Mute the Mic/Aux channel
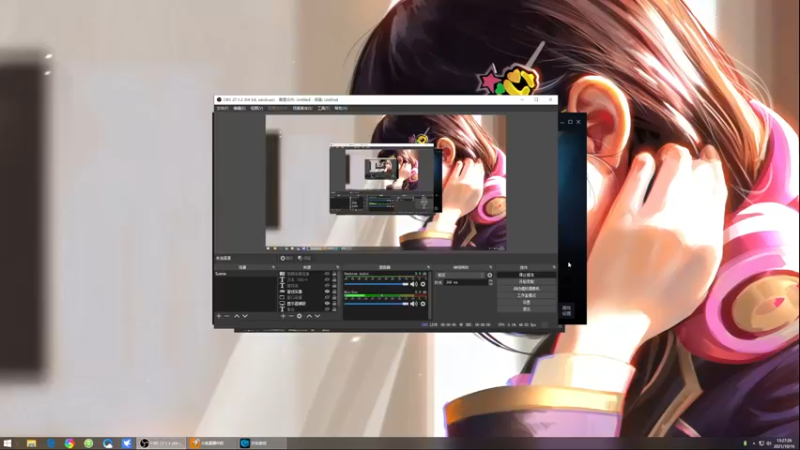Screen dimensions: 800x450 (x=414, y=304)
